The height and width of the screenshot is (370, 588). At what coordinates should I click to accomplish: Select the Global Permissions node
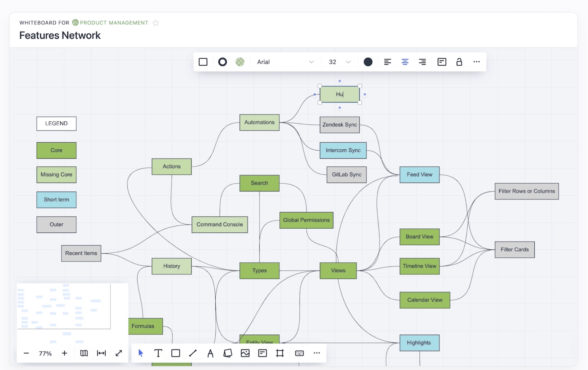306,220
